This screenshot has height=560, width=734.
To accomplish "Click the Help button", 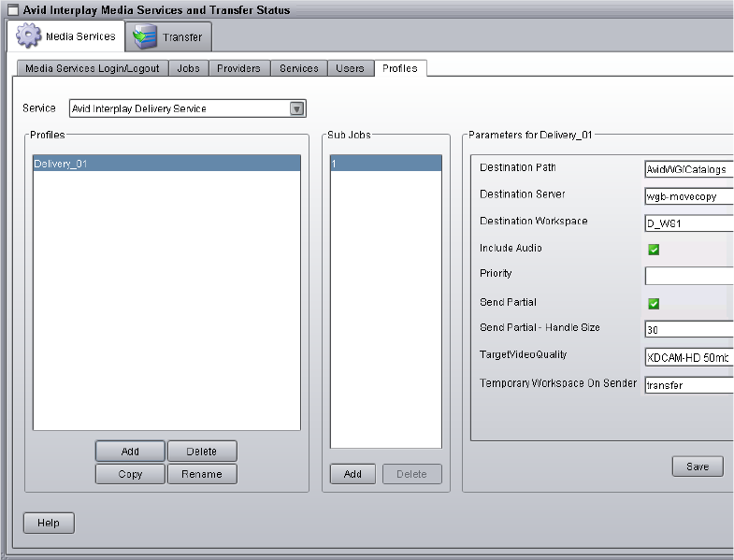I will click(x=49, y=523).
